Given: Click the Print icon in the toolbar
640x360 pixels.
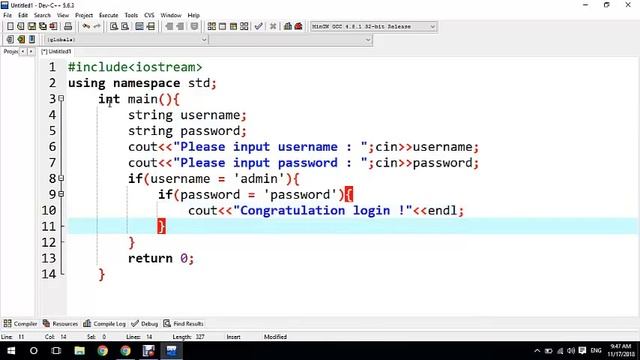Looking at the screenshot, I should click(68, 27).
